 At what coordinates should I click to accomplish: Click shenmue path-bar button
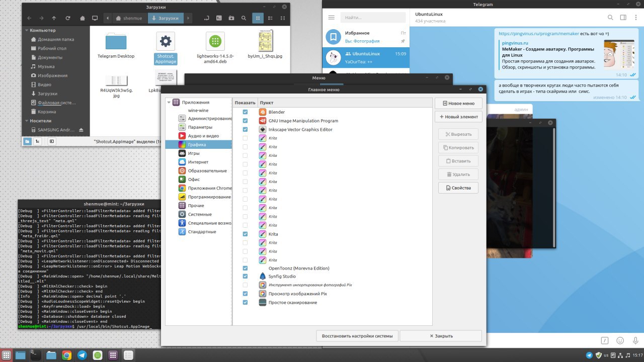(x=129, y=18)
